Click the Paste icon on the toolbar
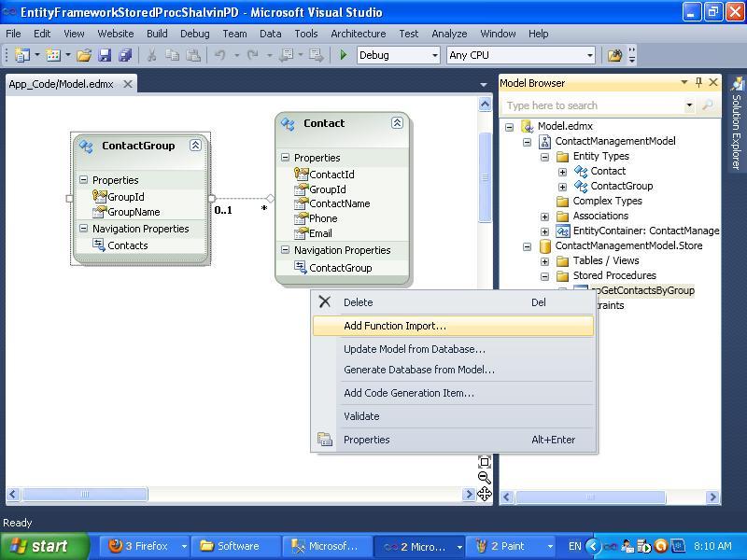Viewport: 747px width, 560px height. click(x=195, y=55)
